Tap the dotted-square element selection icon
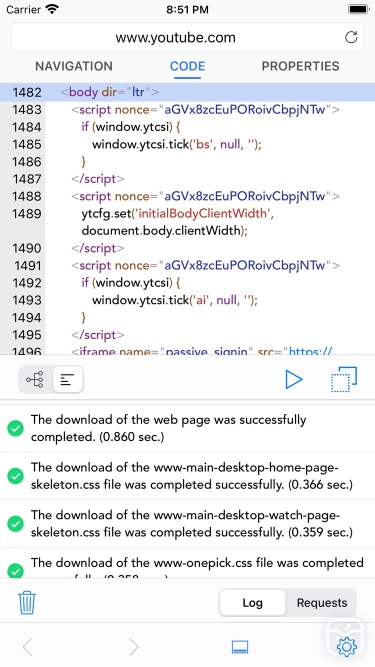 click(344, 379)
